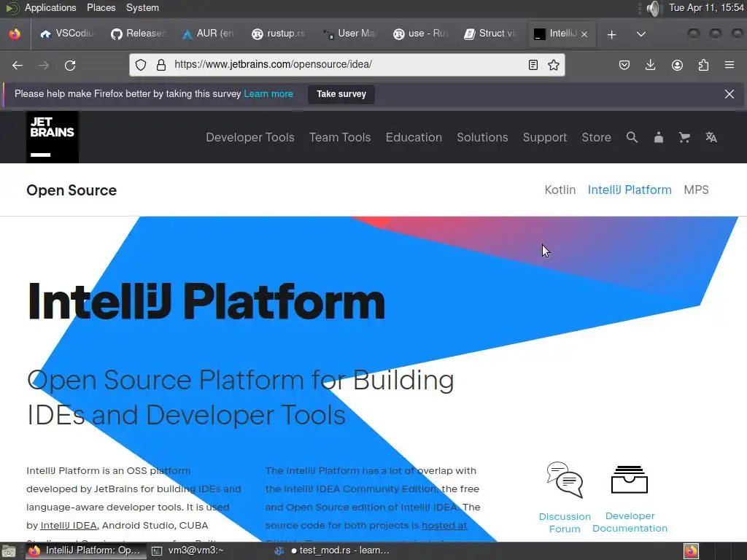Click the show desktop icon in bottom panel
Screen dimensions: 747x560
[x=8, y=551]
